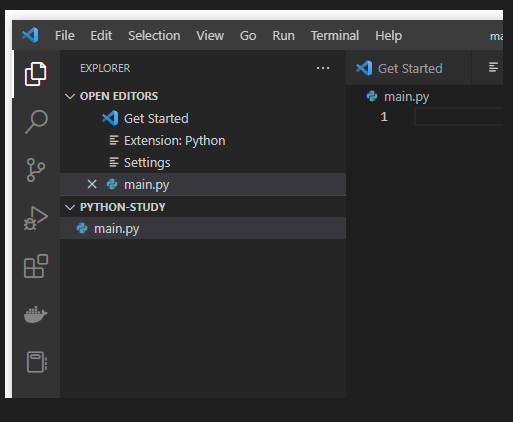The width and height of the screenshot is (513, 422).
Task: Select Extension: Python in Open Editors
Action: (x=203, y=140)
